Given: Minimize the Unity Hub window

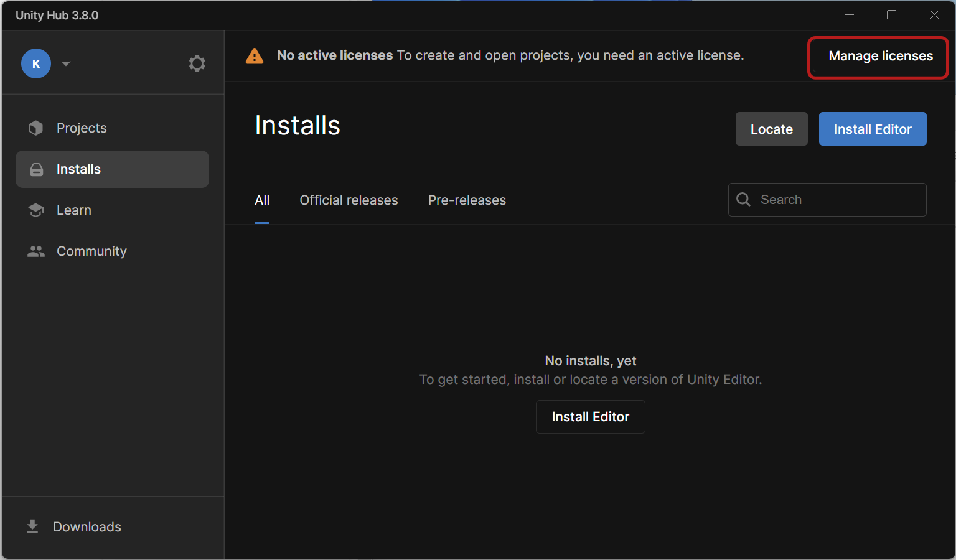Looking at the screenshot, I should tap(849, 15).
